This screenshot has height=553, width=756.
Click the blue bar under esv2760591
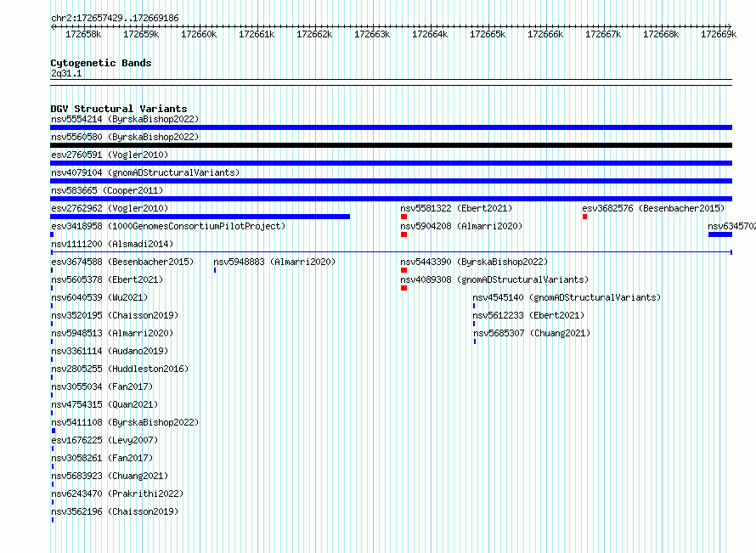tap(391, 163)
